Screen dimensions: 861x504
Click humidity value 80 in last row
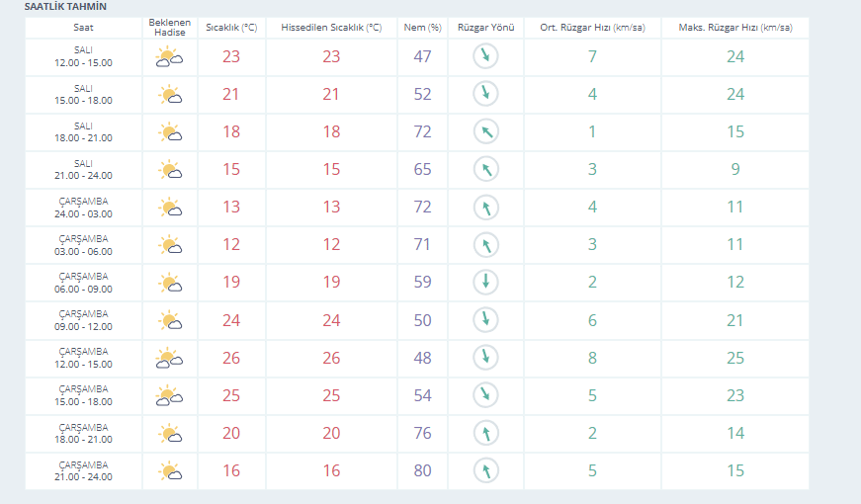click(x=422, y=470)
